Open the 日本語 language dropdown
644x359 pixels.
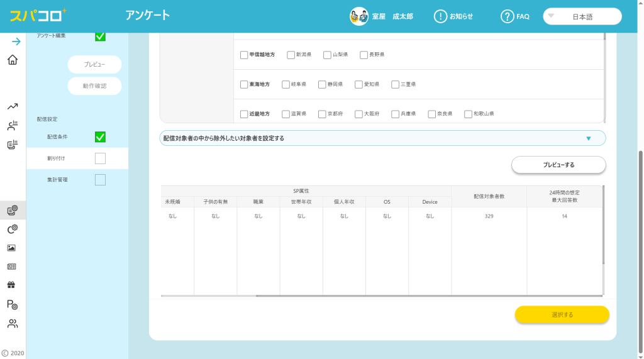582,16
